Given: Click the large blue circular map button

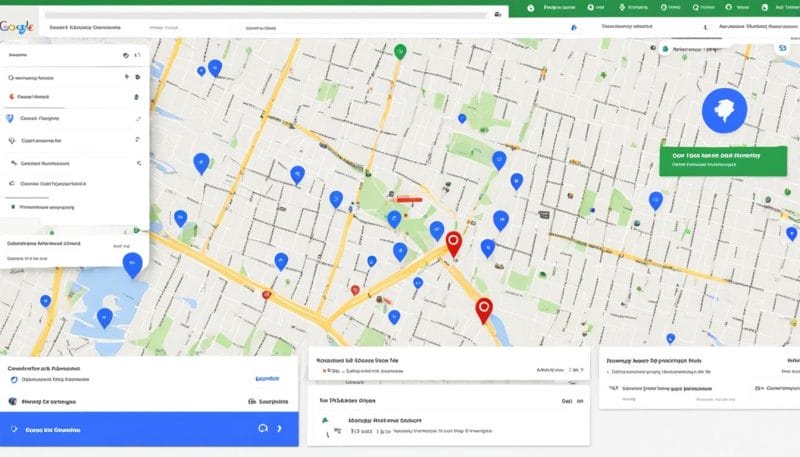Looking at the screenshot, I should click(x=724, y=110).
